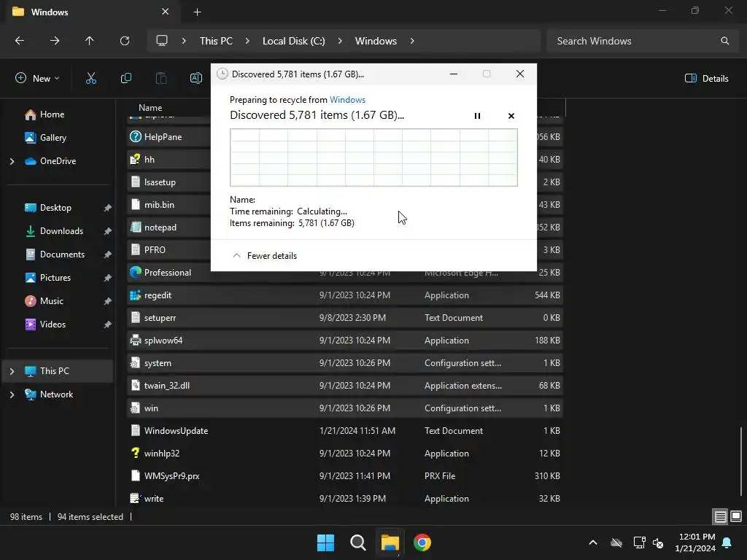Viewport: 747px width, 560px height.
Task: Open Home in navigation pane
Action: click(x=44, y=114)
